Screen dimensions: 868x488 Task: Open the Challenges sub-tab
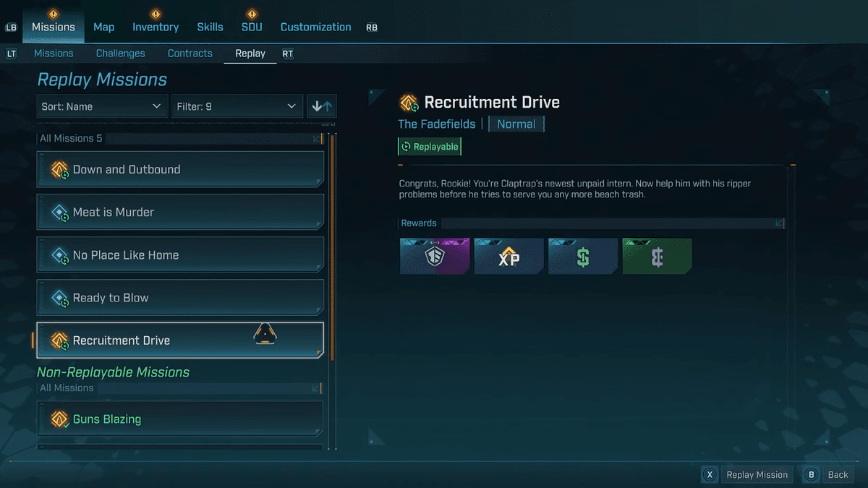click(x=120, y=53)
